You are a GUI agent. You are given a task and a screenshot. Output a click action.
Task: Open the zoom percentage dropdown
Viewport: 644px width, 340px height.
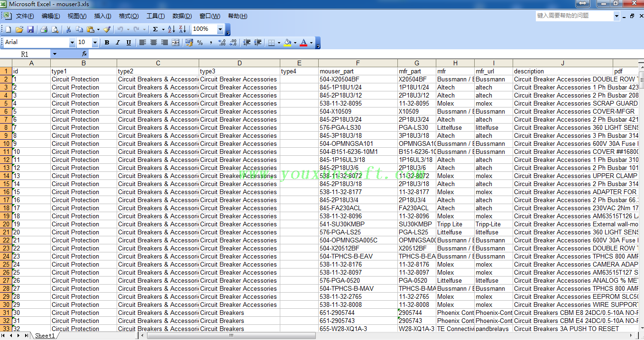point(220,29)
